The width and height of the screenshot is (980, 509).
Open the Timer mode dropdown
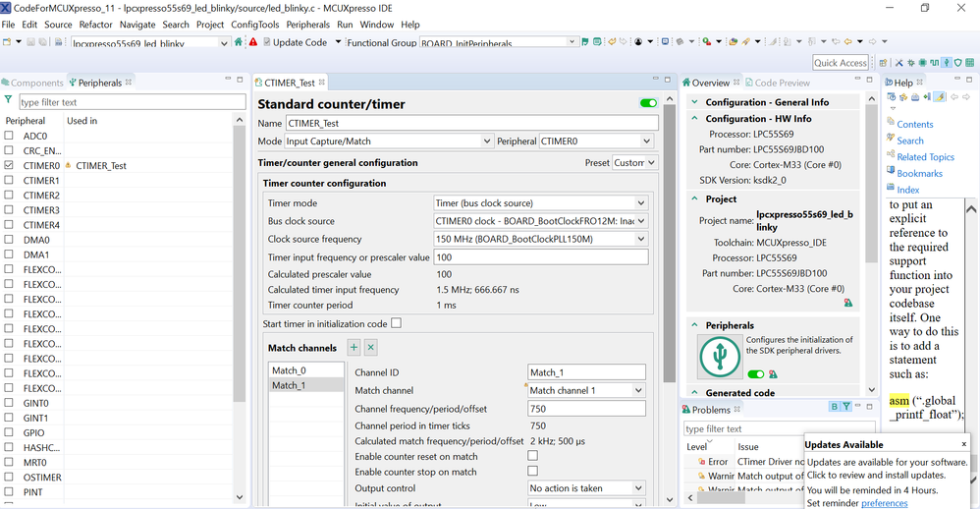(541, 203)
